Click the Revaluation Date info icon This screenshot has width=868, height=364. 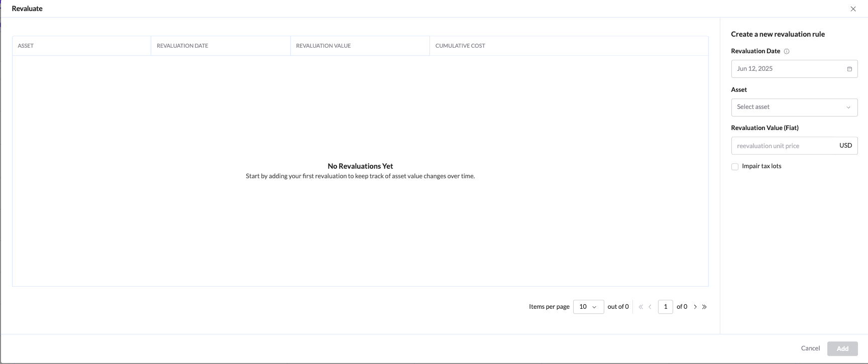[x=787, y=51]
